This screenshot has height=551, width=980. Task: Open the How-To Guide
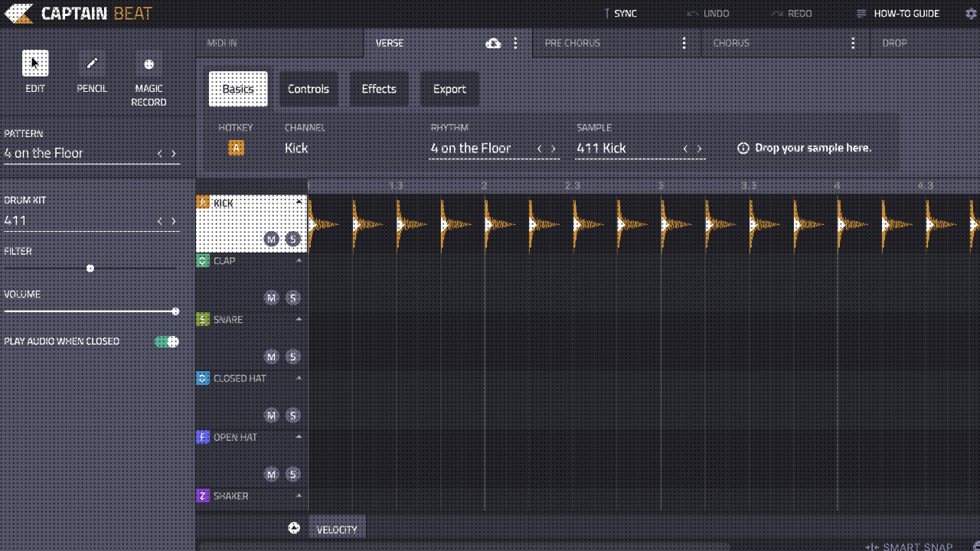point(897,14)
